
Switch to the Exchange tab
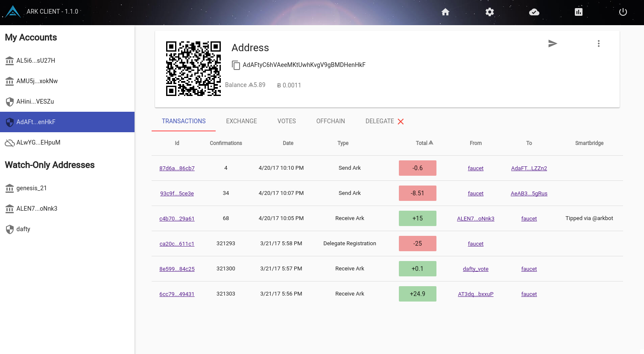[241, 121]
